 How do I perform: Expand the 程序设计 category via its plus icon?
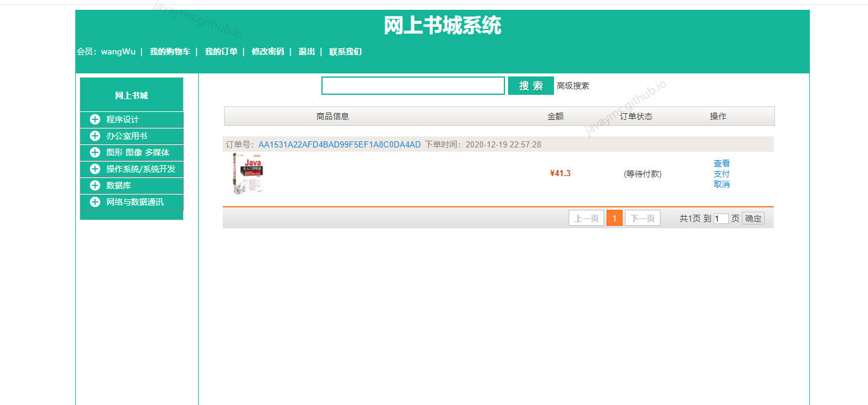click(x=95, y=119)
